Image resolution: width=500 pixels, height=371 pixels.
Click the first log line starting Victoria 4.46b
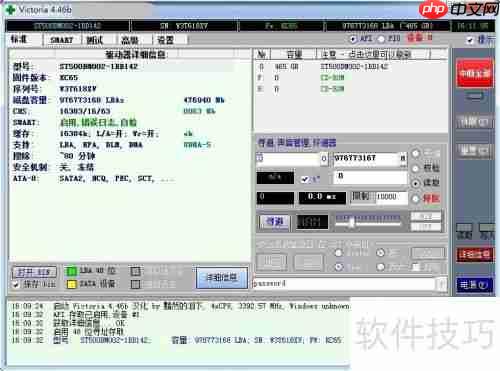[x=201, y=306]
